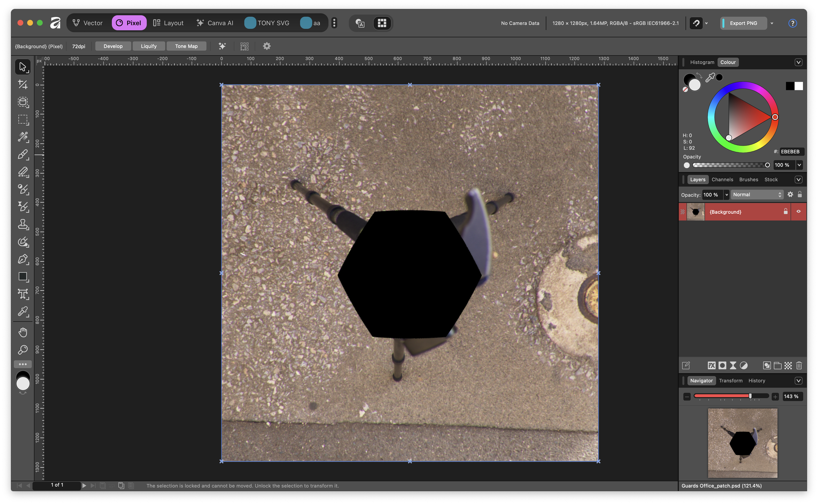The width and height of the screenshot is (818, 504).
Task: Switch to the Channels tab
Action: coord(722,179)
